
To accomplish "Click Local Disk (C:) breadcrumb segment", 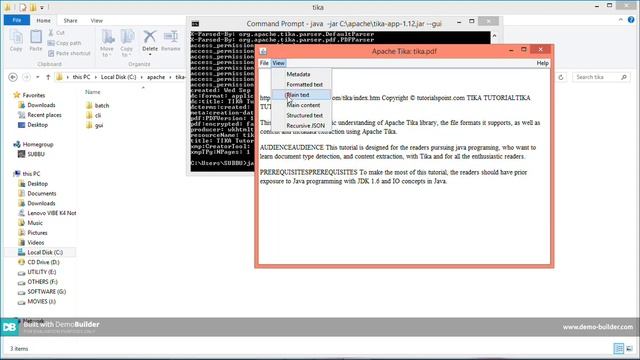I will point(118,77).
